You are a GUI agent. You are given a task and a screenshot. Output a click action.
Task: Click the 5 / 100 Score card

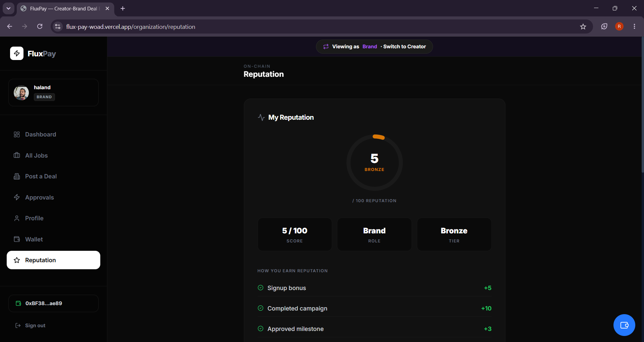coord(294,234)
